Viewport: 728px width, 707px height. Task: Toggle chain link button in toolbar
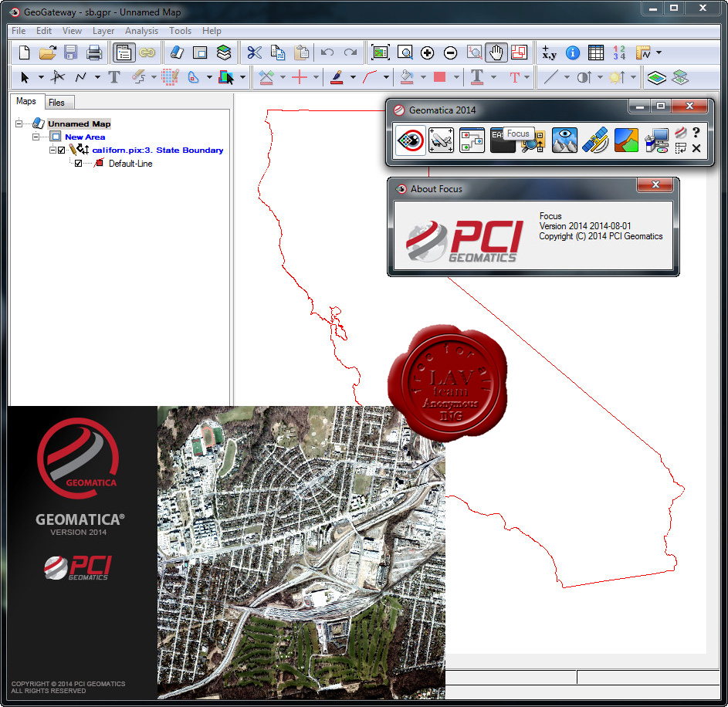[x=147, y=53]
